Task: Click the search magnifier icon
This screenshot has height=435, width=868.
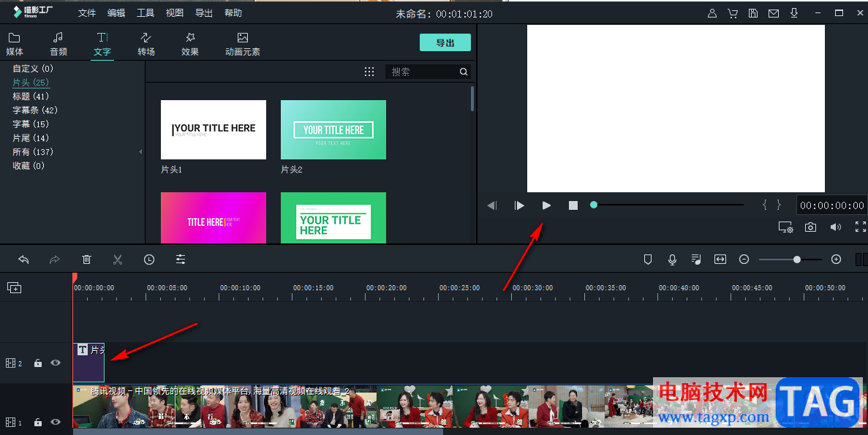Action: [x=464, y=72]
